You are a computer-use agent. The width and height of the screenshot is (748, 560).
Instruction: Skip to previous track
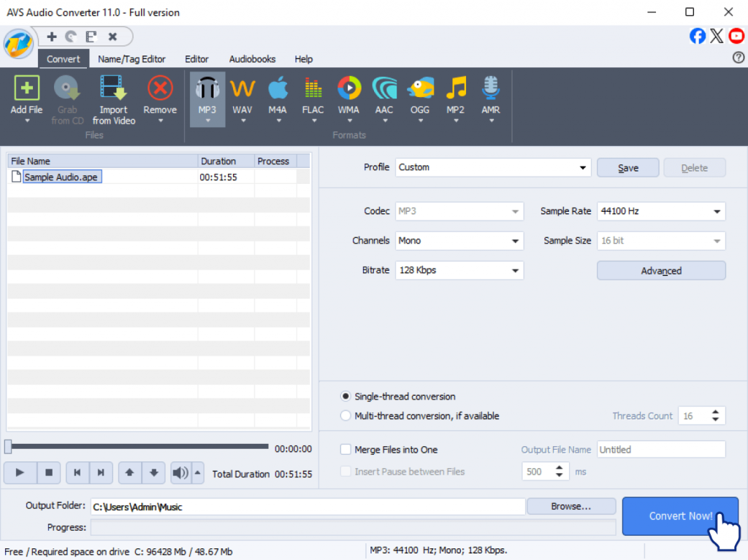point(77,472)
